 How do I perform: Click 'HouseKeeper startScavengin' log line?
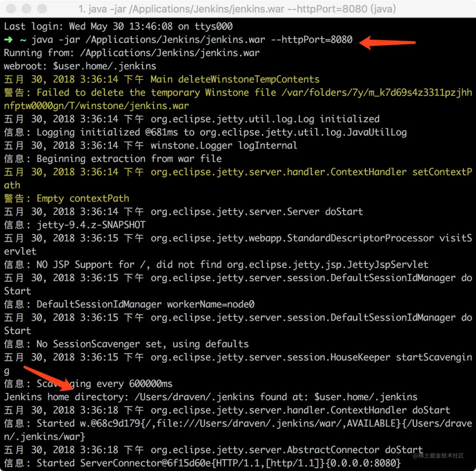[238, 357]
